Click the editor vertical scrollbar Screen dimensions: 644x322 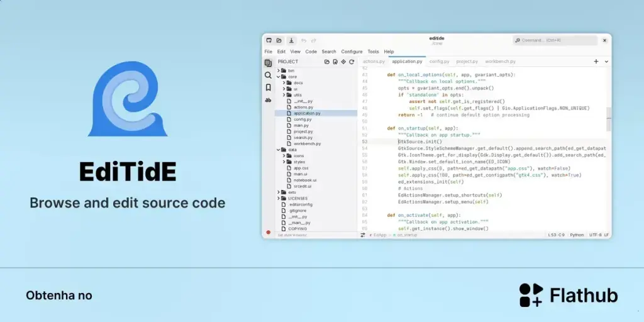pyautogui.click(x=609, y=119)
